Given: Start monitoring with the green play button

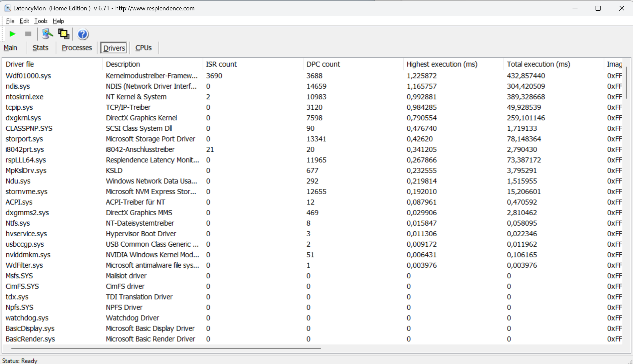Looking at the screenshot, I should 12,34.
